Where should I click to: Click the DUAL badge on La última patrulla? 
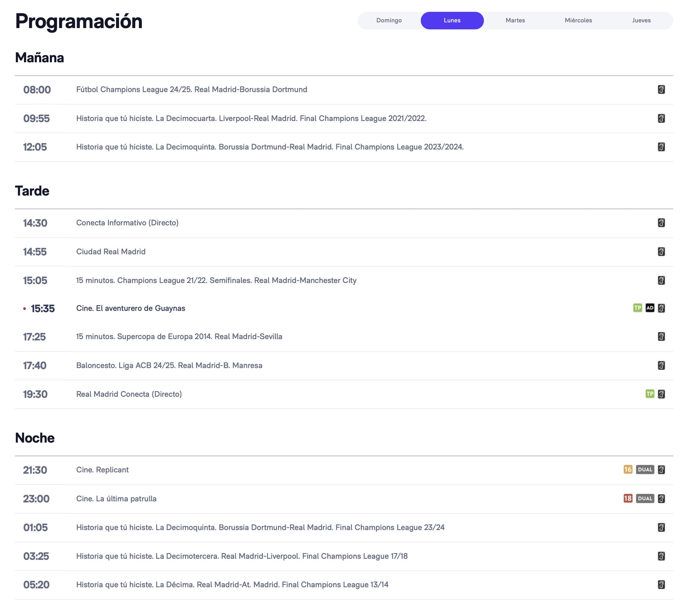click(x=645, y=498)
